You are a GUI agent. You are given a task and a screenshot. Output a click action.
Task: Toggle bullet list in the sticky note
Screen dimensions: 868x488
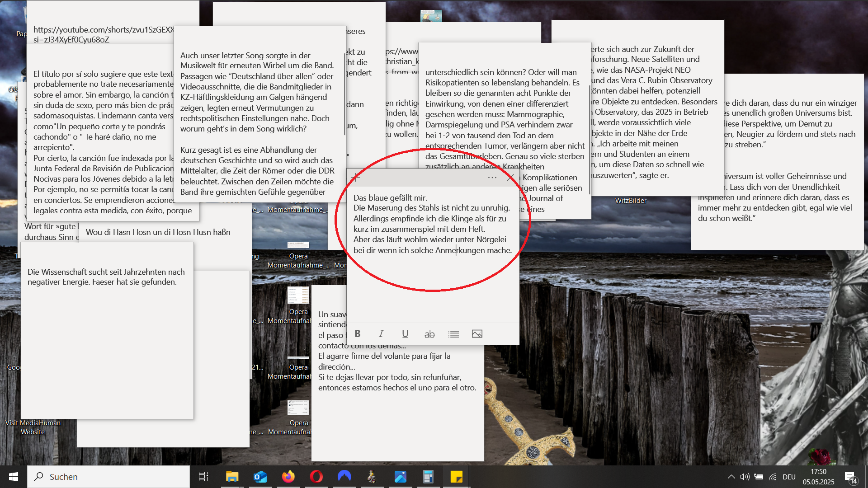(x=453, y=334)
